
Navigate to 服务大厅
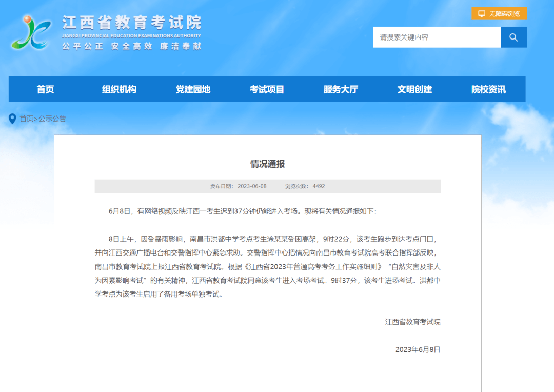341,89
